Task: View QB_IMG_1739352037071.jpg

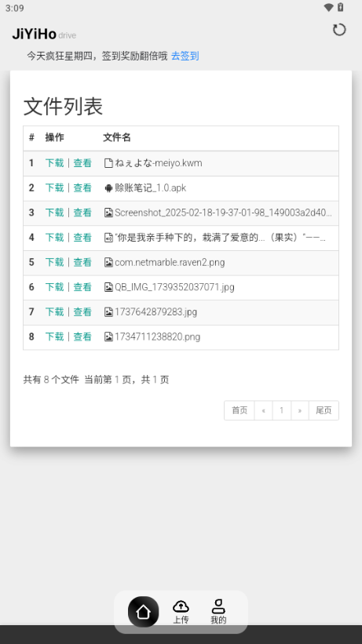Action: click(82, 286)
